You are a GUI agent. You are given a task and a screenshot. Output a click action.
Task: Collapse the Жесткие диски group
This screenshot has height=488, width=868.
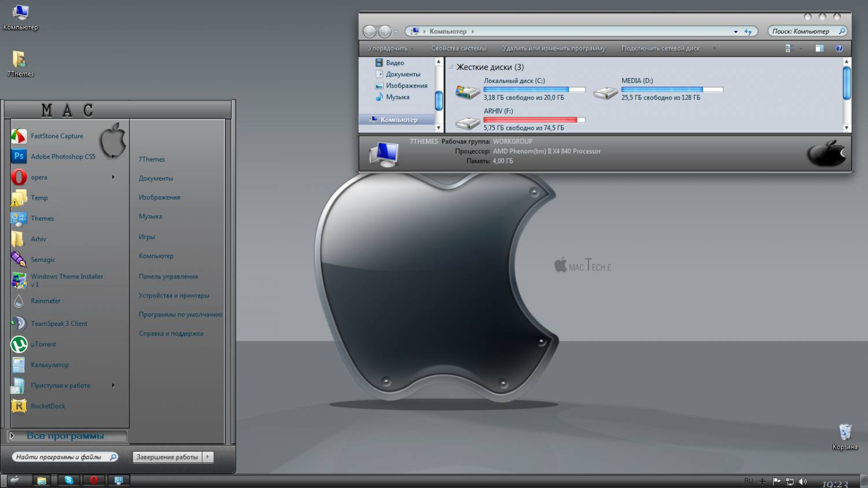[x=451, y=67]
